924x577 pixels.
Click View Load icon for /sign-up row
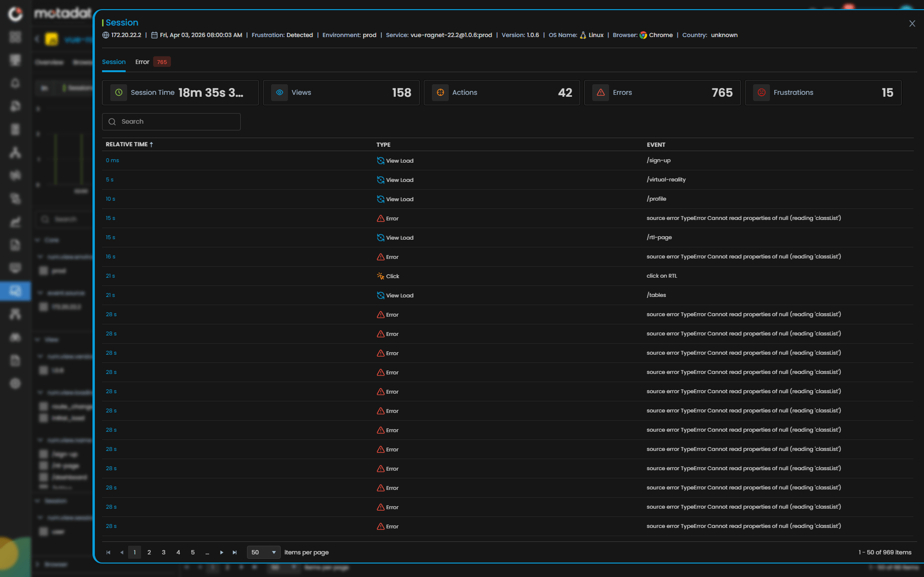click(380, 161)
